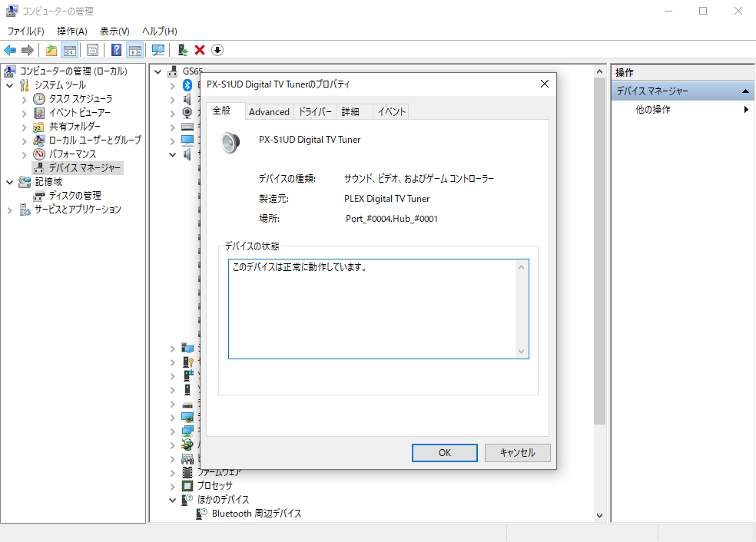Open the 表示(V) menu
The image size is (756, 542).
coord(114,31)
